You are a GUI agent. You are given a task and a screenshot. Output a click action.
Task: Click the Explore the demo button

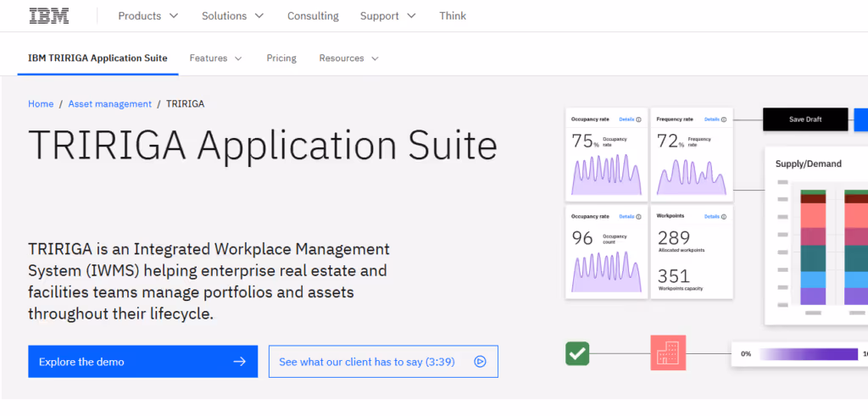click(x=142, y=362)
